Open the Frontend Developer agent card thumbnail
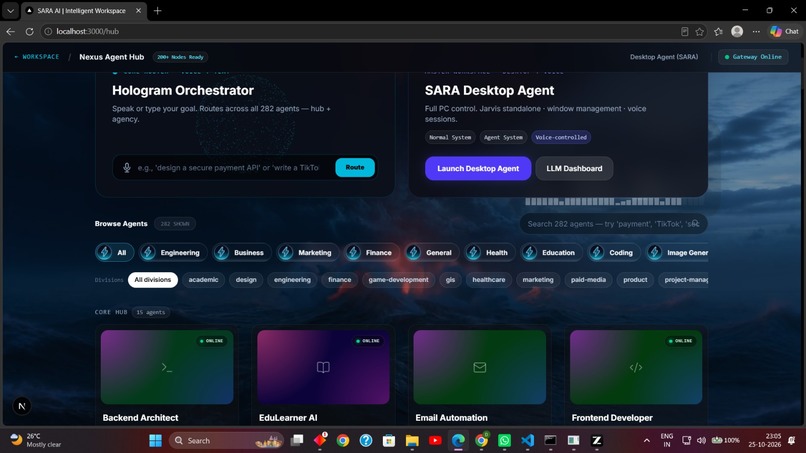The width and height of the screenshot is (806, 453). tap(636, 367)
